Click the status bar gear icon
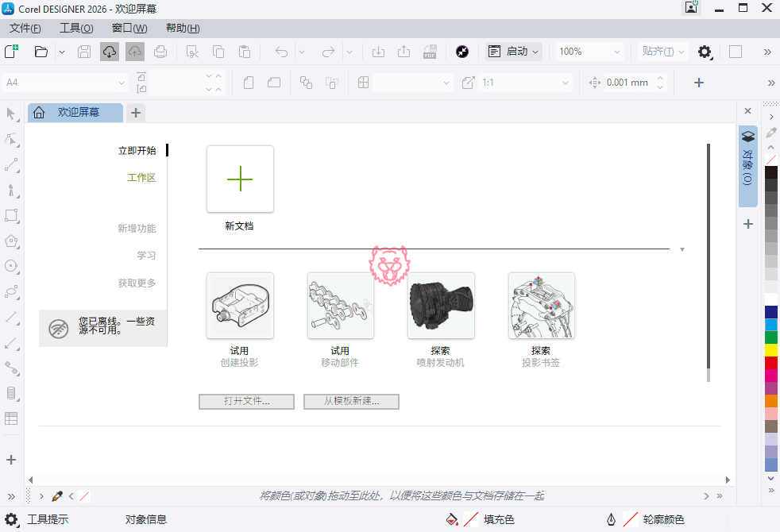This screenshot has height=532, width=780. pyautogui.click(x=11, y=519)
